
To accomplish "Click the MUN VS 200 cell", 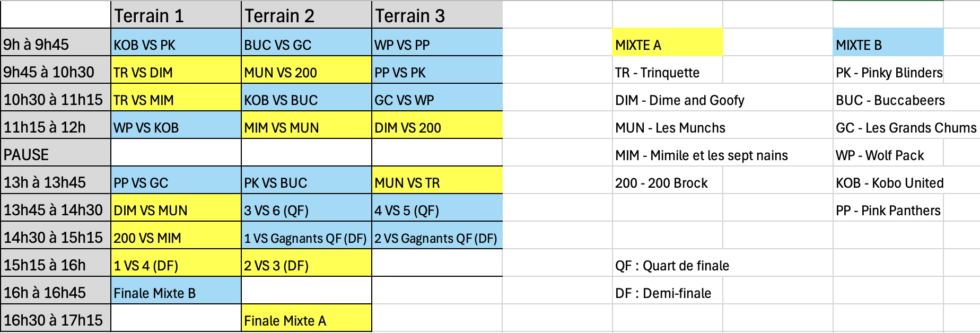I will [x=307, y=70].
